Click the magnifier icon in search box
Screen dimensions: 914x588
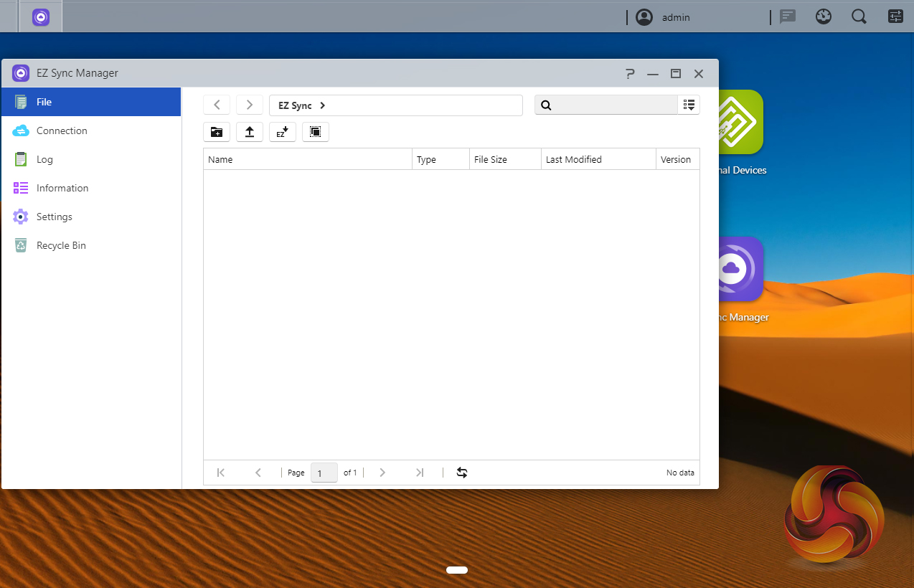[546, 105]
